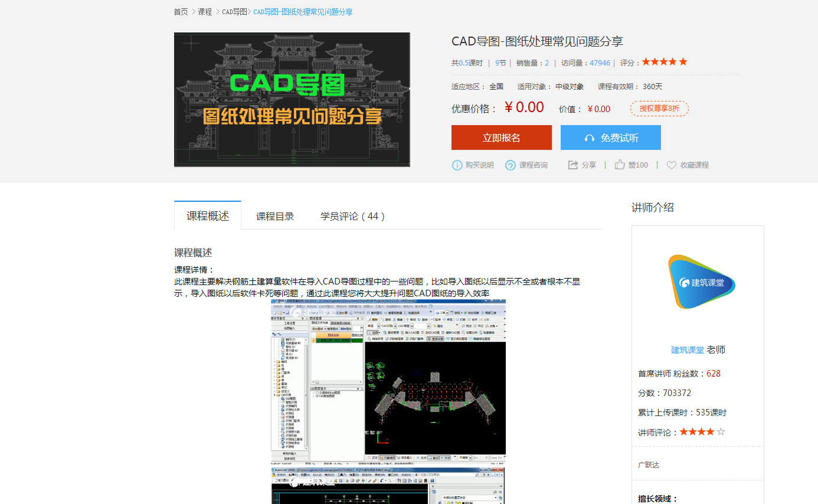The width and height of the screenshot is (818, 504).
Task: Open the 学员评论（44）tab
Action: point(353,216)
